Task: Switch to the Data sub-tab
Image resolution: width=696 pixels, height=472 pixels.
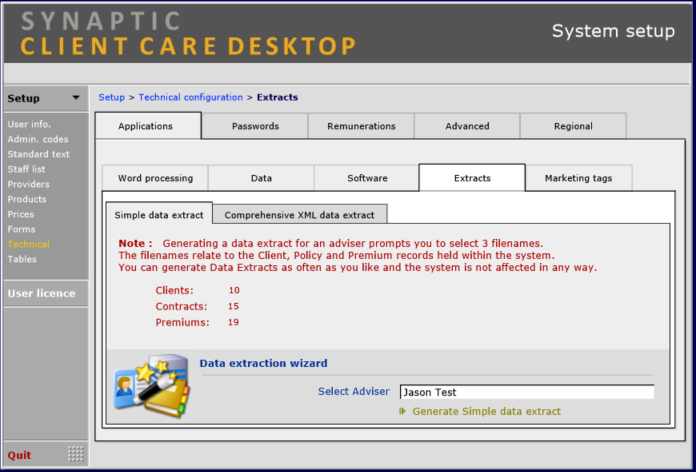Action: [261, 178]
